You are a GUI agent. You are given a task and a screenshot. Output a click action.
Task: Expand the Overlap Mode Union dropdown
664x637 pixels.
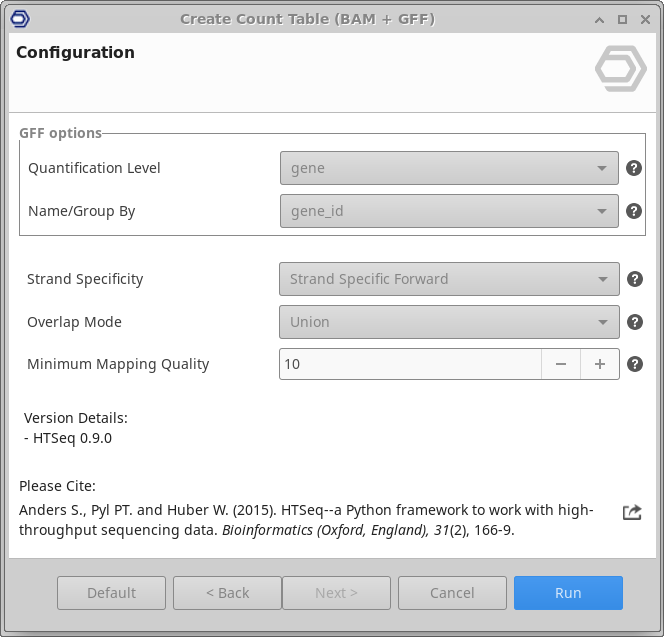449,322
